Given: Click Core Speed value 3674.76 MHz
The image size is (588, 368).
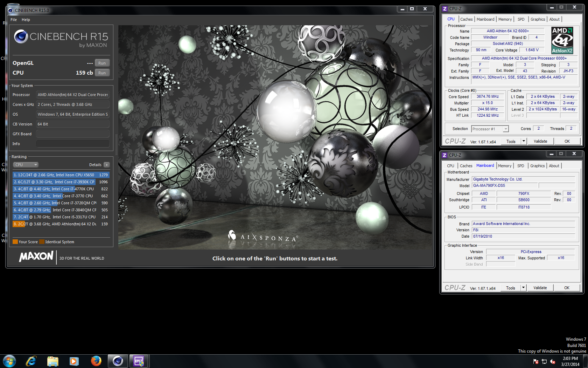Looking at the screenshot, I should [x=488, y=97].
